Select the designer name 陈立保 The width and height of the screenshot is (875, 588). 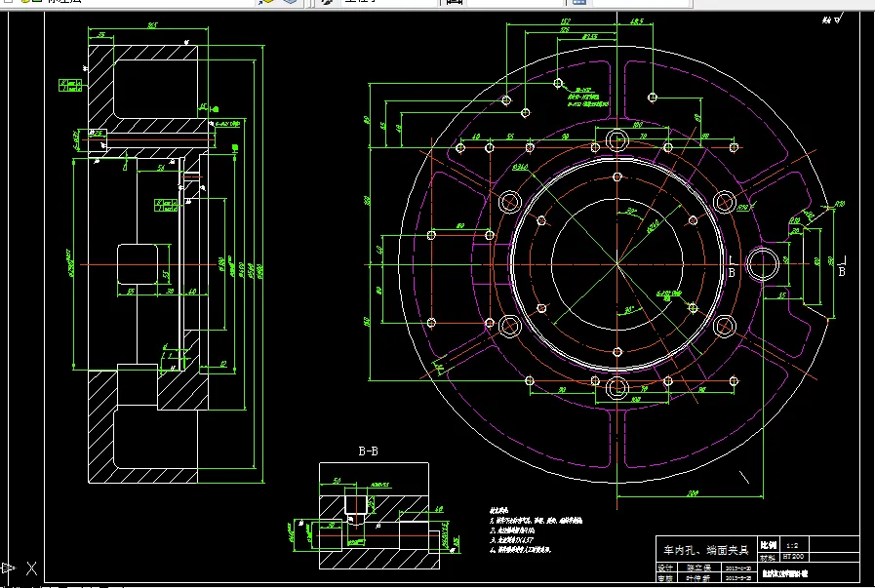(698, 568)
